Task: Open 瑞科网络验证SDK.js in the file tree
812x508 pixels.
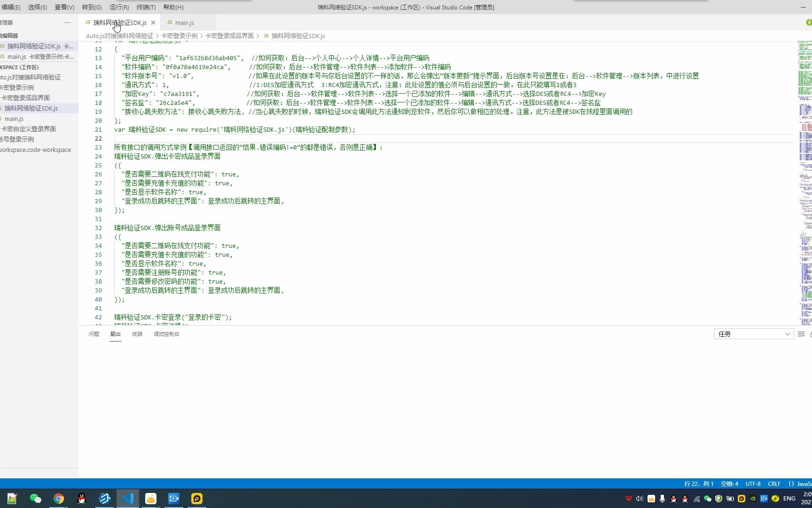Action: (x=39, y=108)
